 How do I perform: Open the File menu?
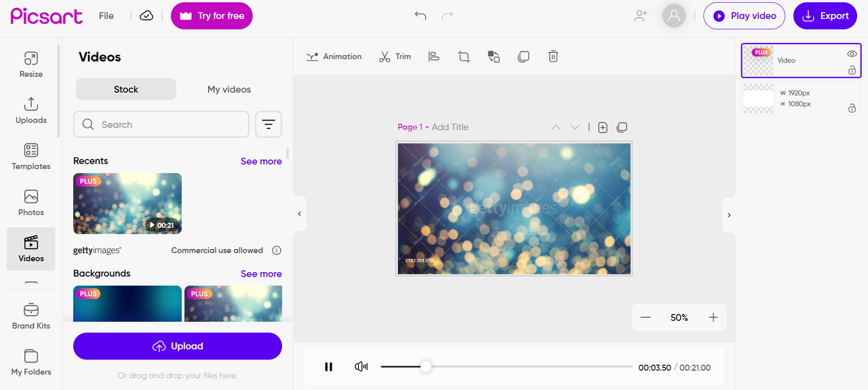[x=106, y=16]
